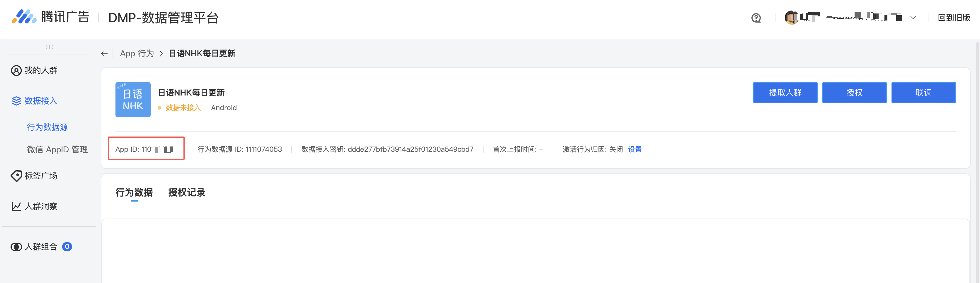Open 我的人群 menu item
The width and height of the screenshot is (980, 283).
41,70
